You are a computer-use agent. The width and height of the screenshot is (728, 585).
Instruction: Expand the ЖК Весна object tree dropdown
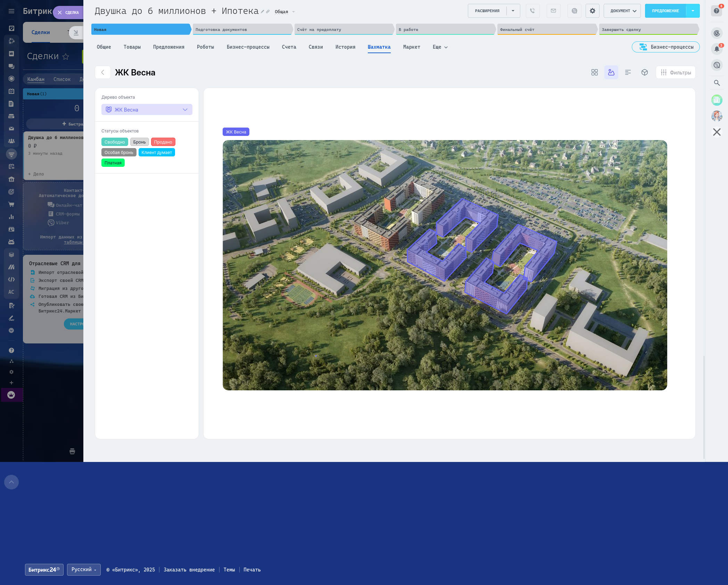pos(147,109)
